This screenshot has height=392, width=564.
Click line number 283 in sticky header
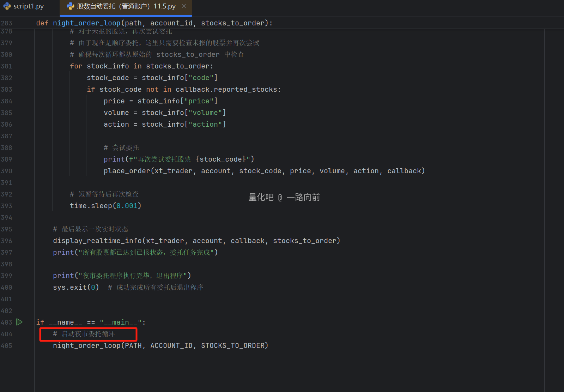(x=7, y=23)
